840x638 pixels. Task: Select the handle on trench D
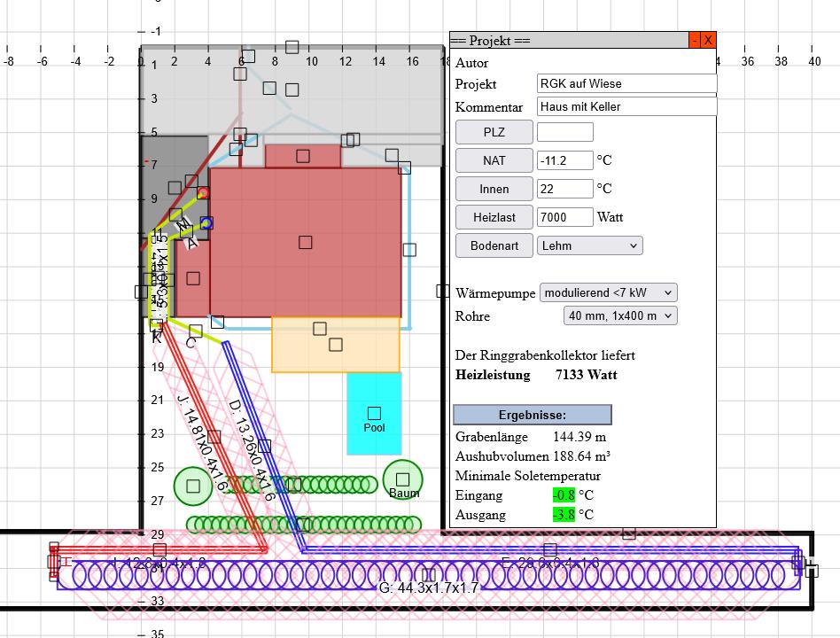263,446
